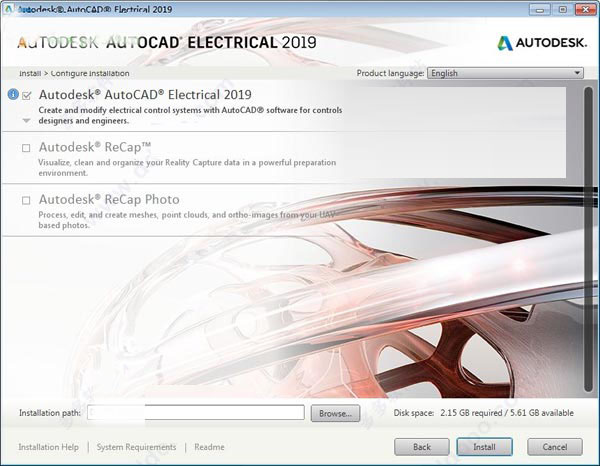
Task: Open the Product language dropdown
Action: [x=505, y=73]
